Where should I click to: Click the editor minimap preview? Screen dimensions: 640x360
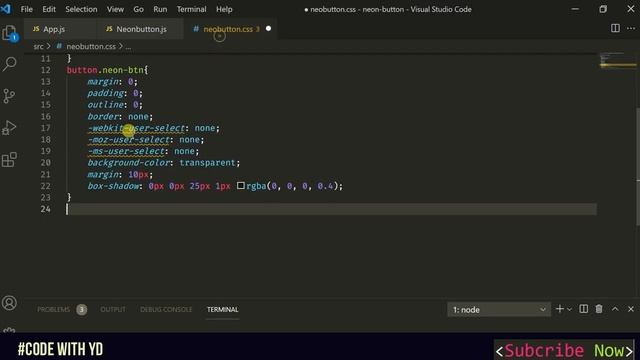click(x=618, y=60)
